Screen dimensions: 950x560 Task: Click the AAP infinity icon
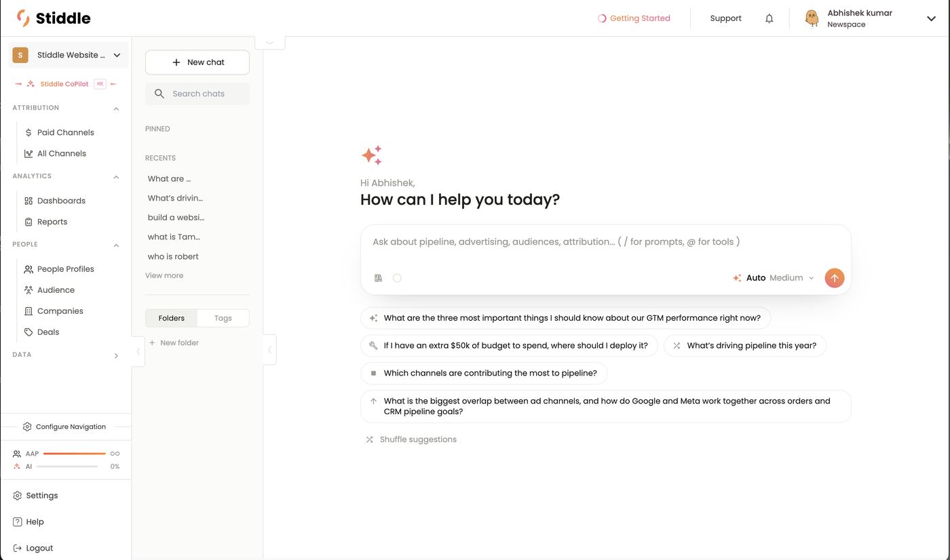click(x=115, y=454)
